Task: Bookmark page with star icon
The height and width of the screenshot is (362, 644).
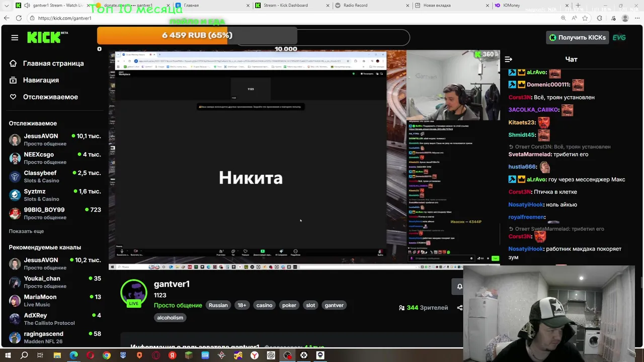Action: (585, 18)
